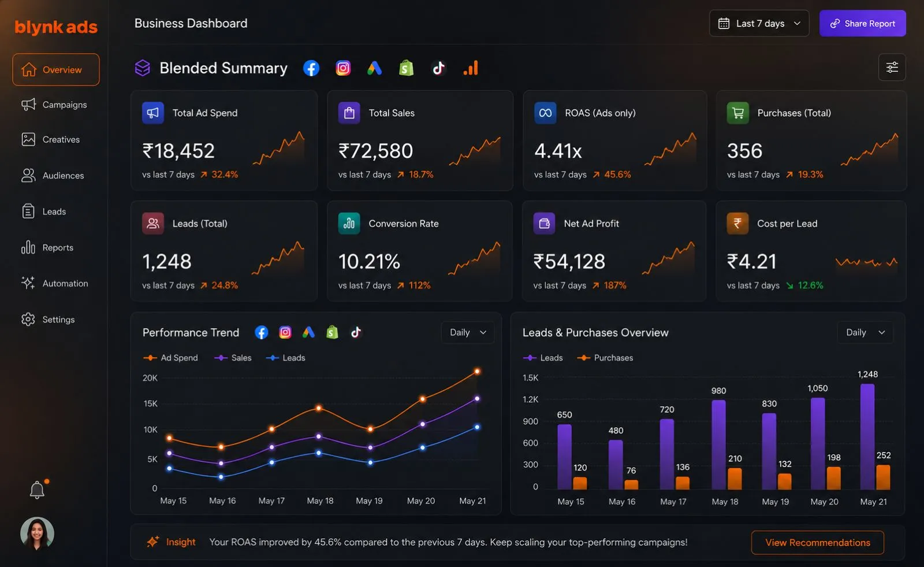Go to Creatives section
The height and width of the screenshot is (567, 924).
click(51, 139)
